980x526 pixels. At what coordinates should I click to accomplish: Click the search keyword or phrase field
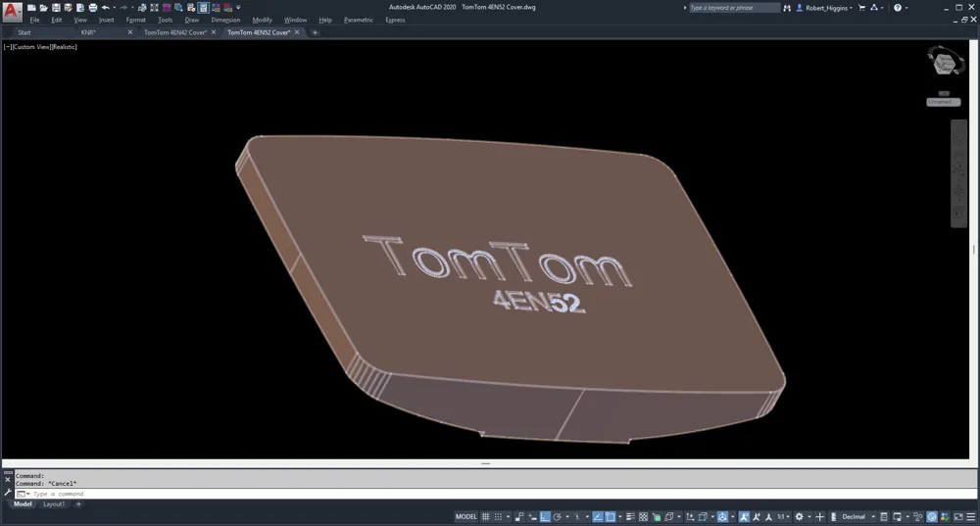tap(734, 8)
